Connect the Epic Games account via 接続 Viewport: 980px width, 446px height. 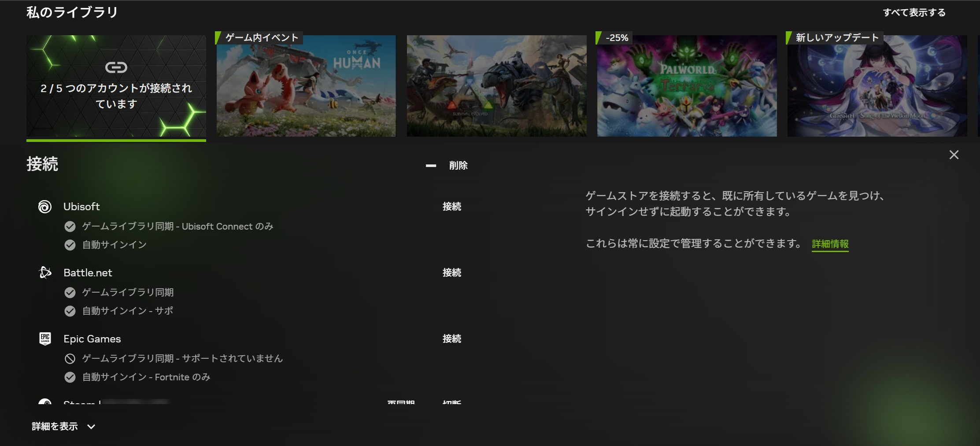coord(451,339)
